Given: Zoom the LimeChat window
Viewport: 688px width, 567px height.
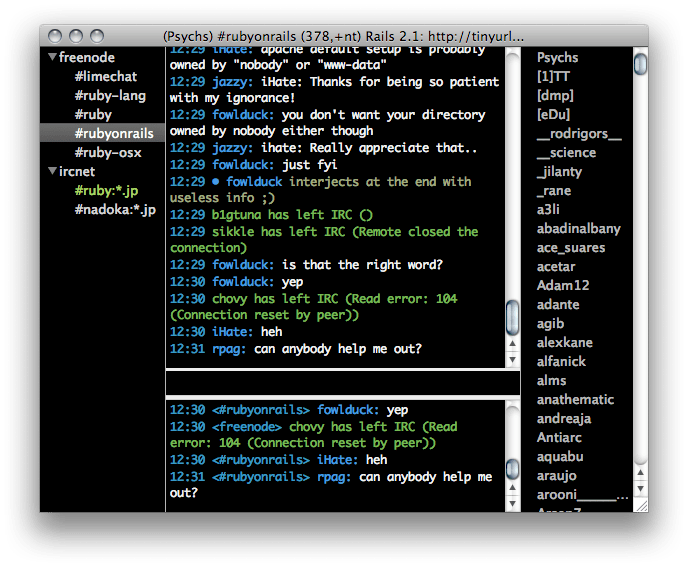Looking at the screenshot, I should coord(97,36).
